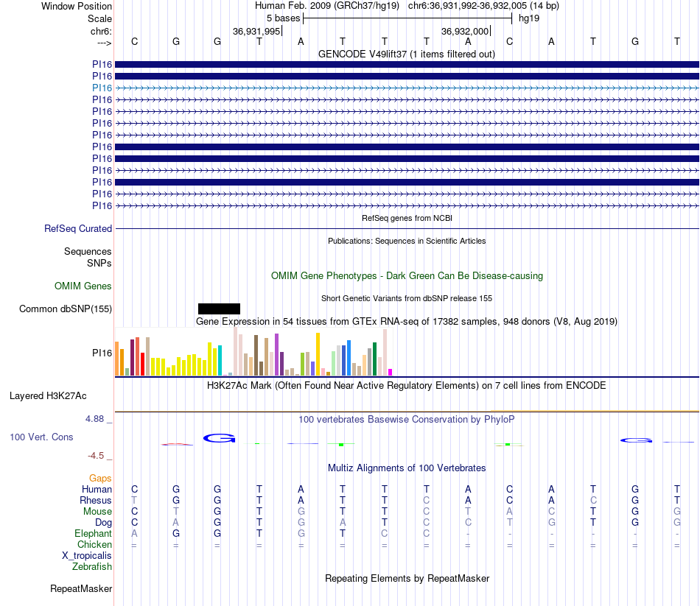
Task: Click the OMIM Gene Phenotypes green title
Action: (x=407, y=276)
